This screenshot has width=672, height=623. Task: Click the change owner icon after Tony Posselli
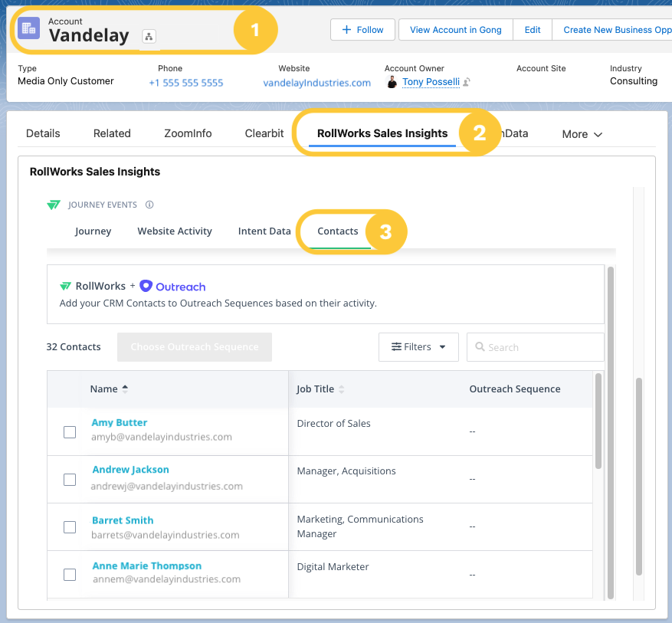467,81
